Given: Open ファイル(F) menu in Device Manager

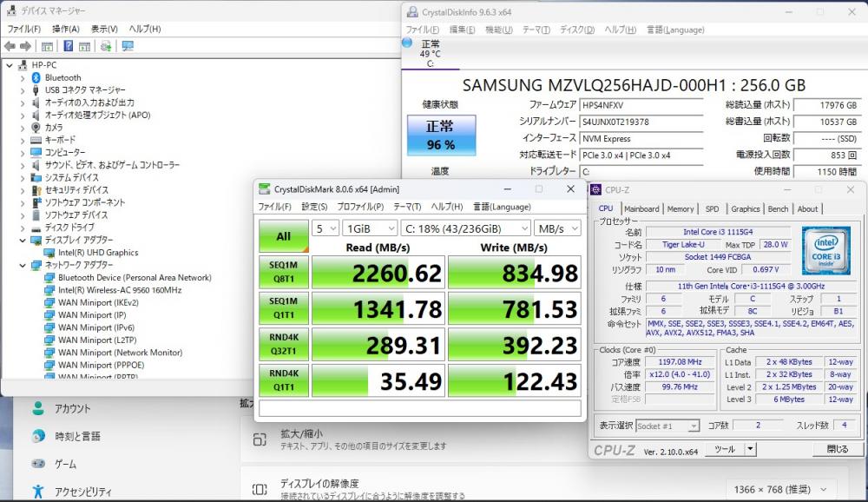Looking at the screenshot, I should click(x=23, y=29).
